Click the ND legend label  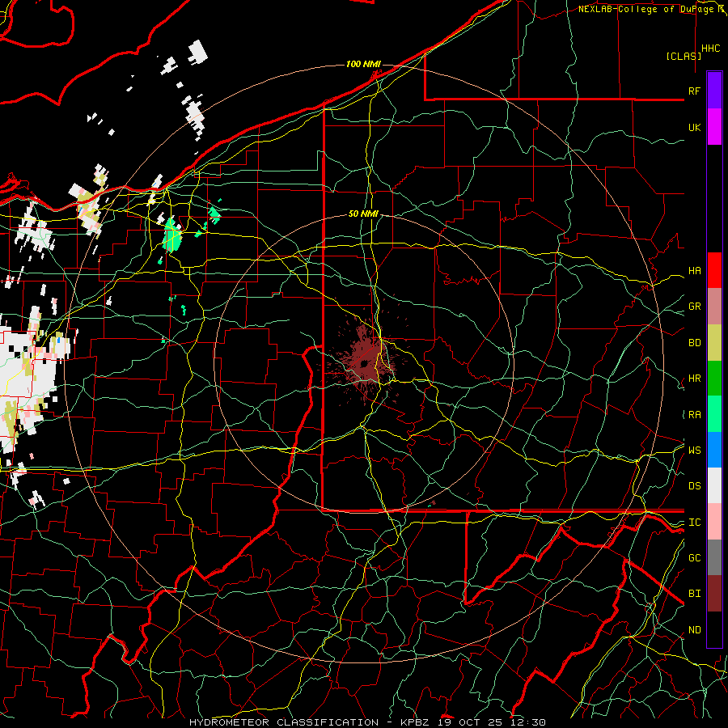[x=694, y=630]
